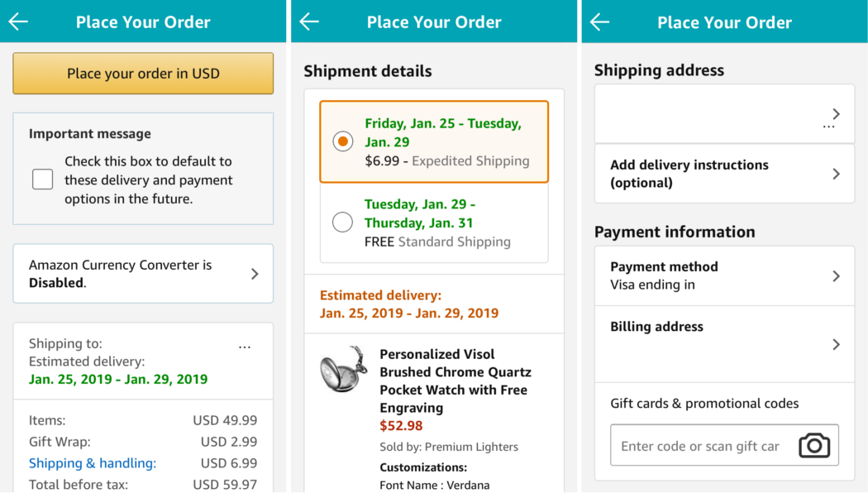The image size is (868, 493).
Task: Tap Place your order in USD button
Action: tap(143, 73)
